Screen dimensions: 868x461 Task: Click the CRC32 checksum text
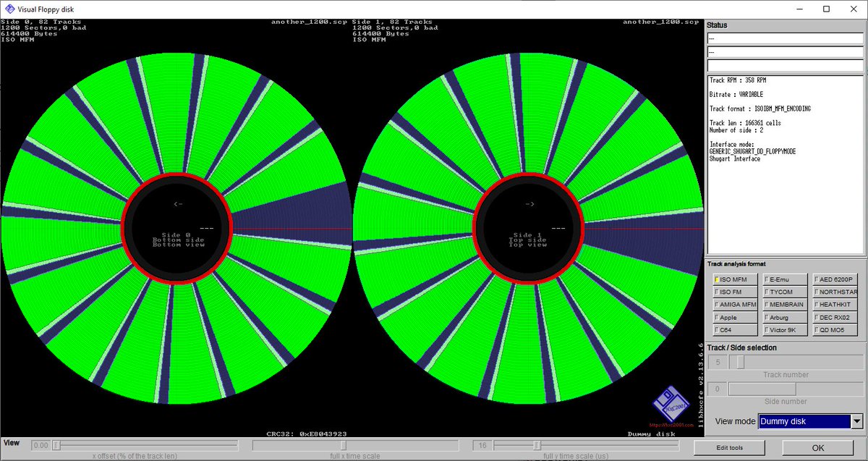pyautogui.click(x=307, y=434)
